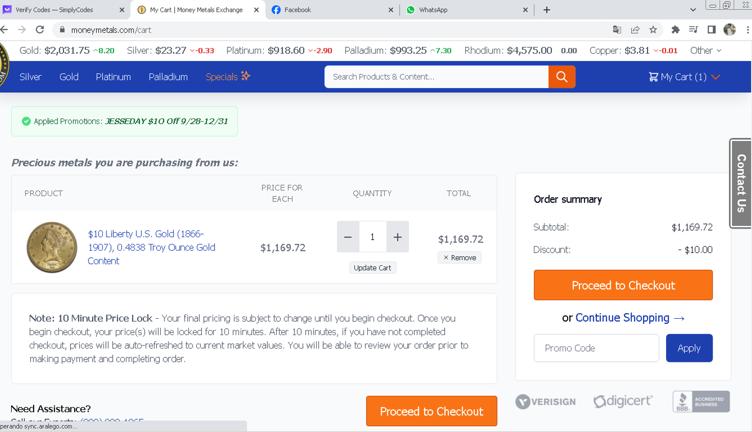Click the share page icon

635,30
